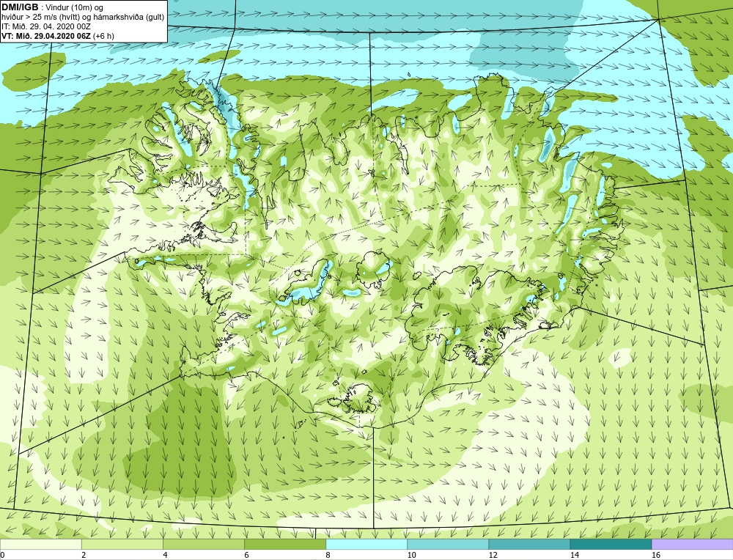Click the "0" label on the wind scale
Image resolution: width=733 pixels, height=560 pixels.
pyautogui.click(x=2, y=555)
